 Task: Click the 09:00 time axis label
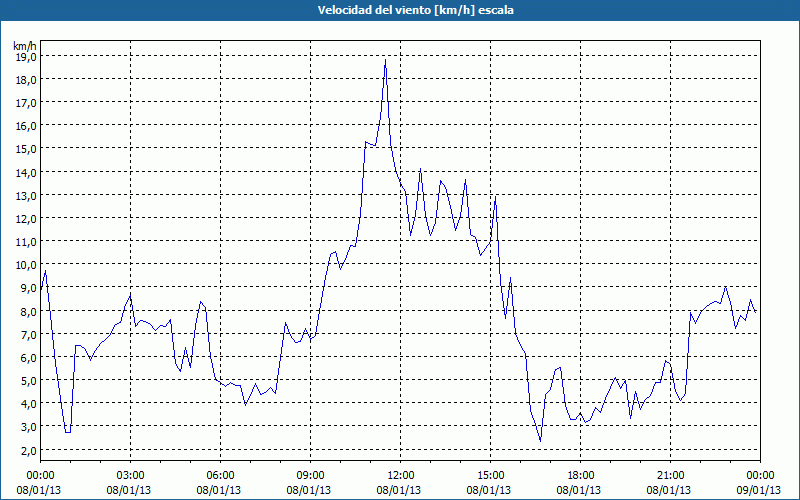[x=310, y=476]
